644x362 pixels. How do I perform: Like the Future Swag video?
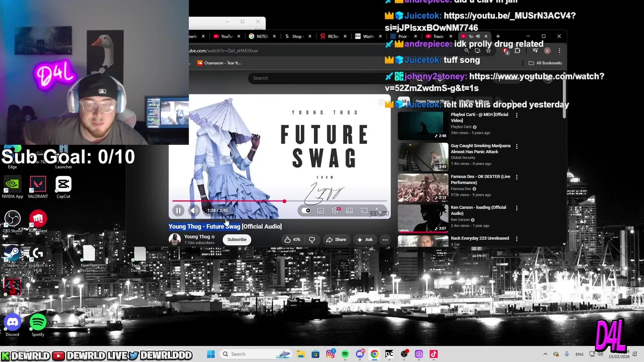click(x=292, y=240)
